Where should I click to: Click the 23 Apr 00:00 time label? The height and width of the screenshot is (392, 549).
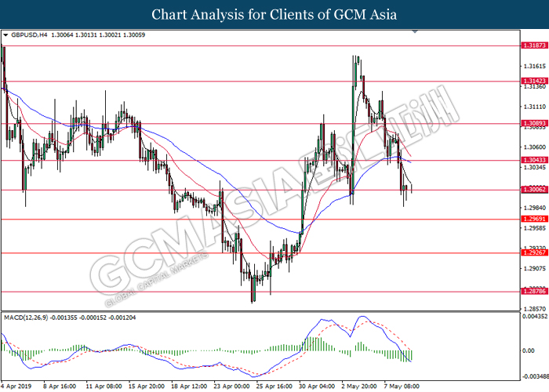tap(232, 387)
